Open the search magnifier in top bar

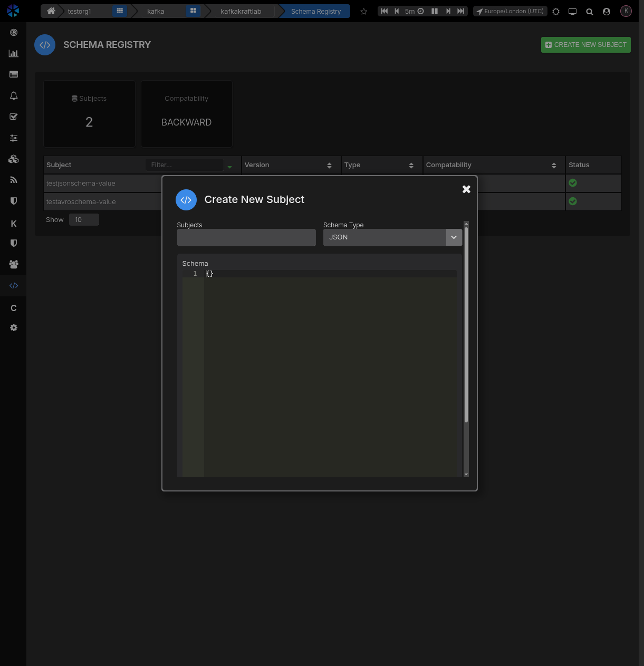(x=590, y=11)
